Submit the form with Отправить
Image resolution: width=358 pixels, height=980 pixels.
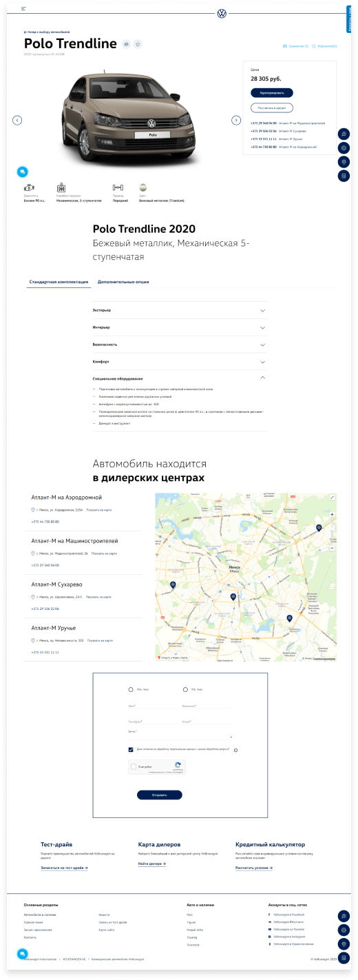coord(159,795)
